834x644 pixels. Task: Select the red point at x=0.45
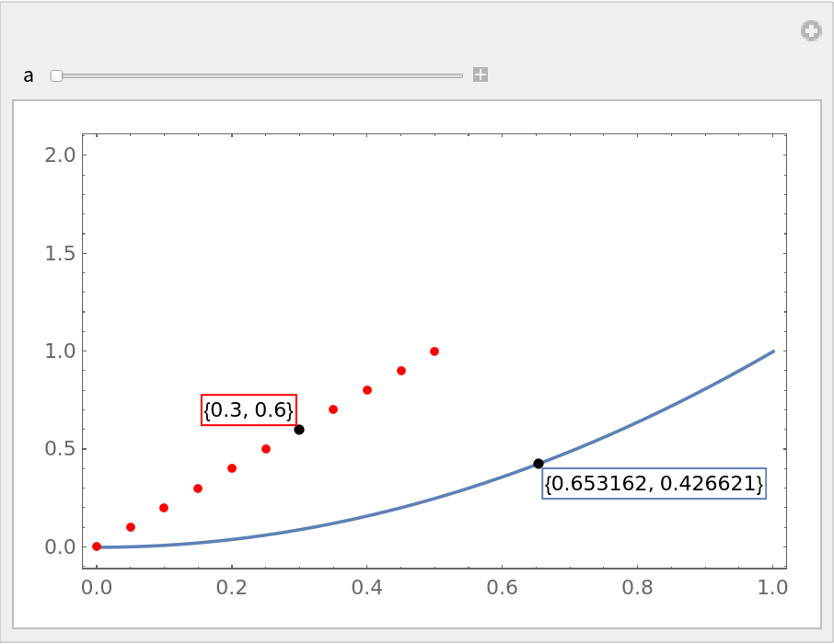(401, 371)
